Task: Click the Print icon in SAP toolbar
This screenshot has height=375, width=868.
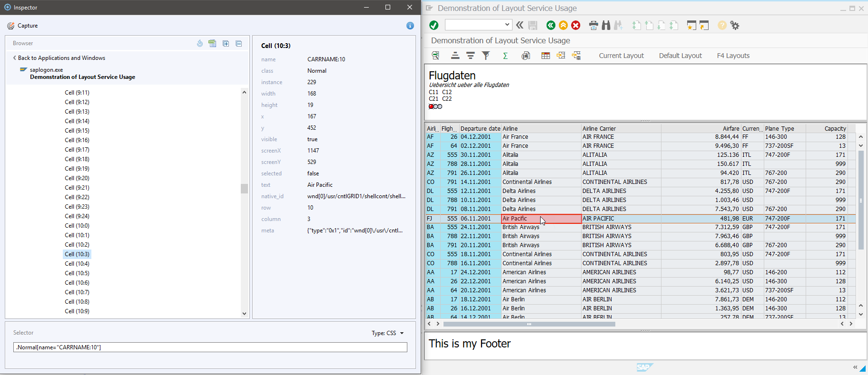Action: click(593, 25)
